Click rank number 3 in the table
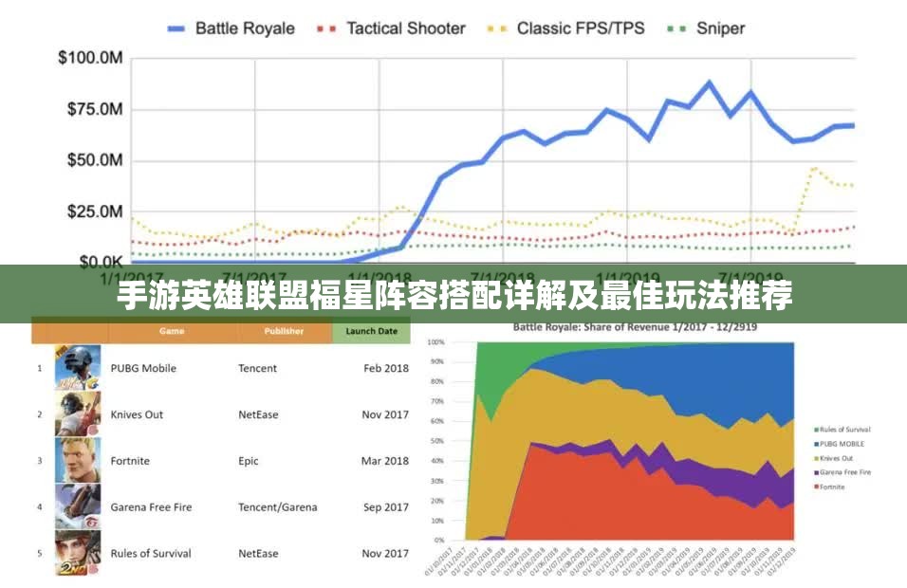The width and height of the screenshot is (907, 588). [x=39, y=461]
